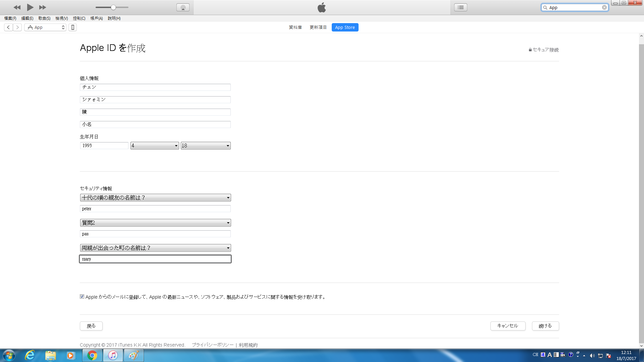Image resolution: width=644 pixels, height=362 pixels.
Task: Adjust the volume slider knob
Action: click(113, 7)
